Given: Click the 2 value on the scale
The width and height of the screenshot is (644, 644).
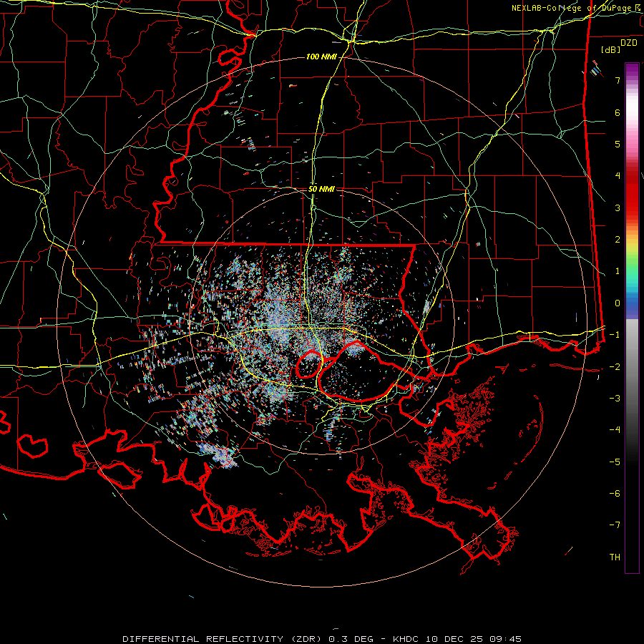Looking at the screenshot, I should pos(618,240).
